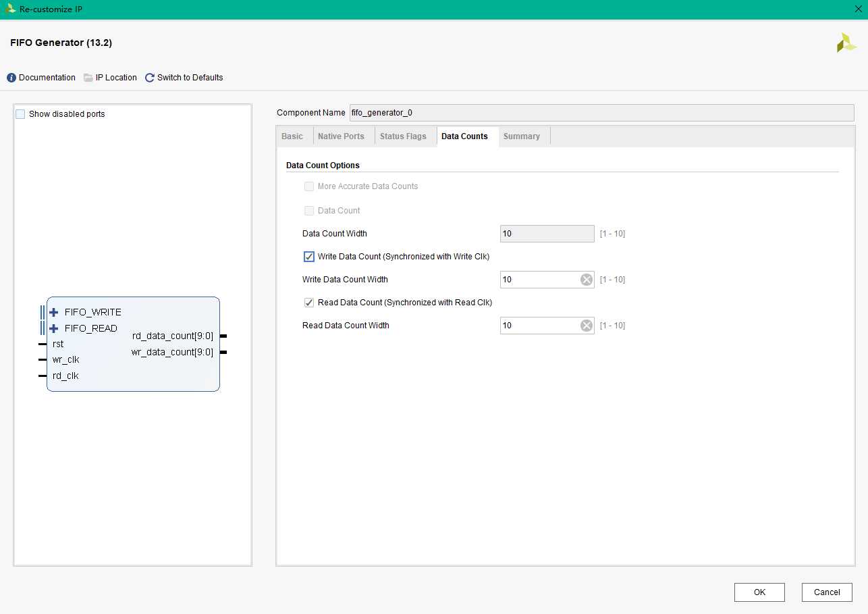
Task: Select the rd_clk port in symbol
Action: (65, 376)
